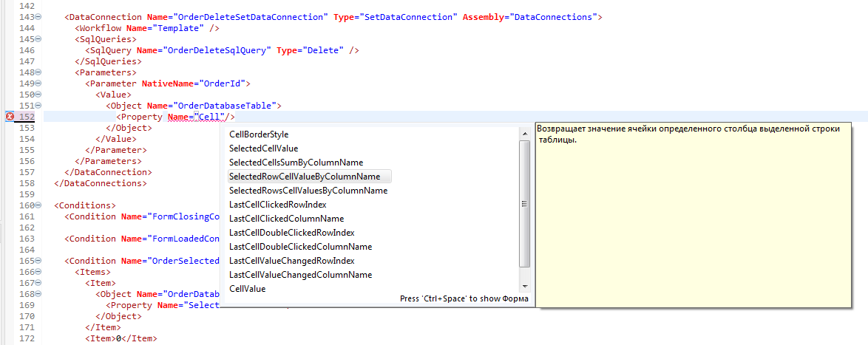Click the autocomplete list scrollbar thumb

click(525, 203)
